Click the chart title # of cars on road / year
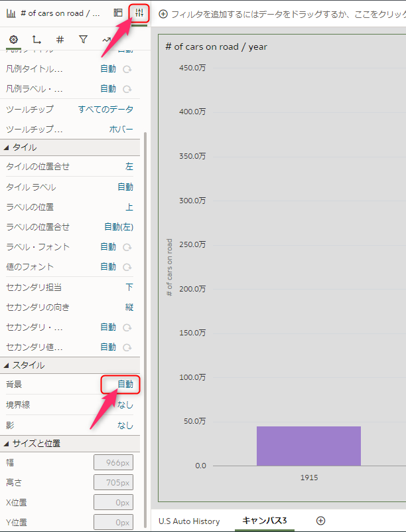The width and height of the screenshot is (406, 532). tap(216, 46)
